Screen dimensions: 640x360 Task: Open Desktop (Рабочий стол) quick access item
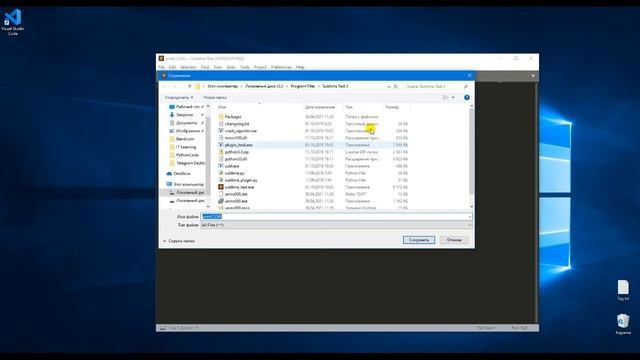pos(187,107)
